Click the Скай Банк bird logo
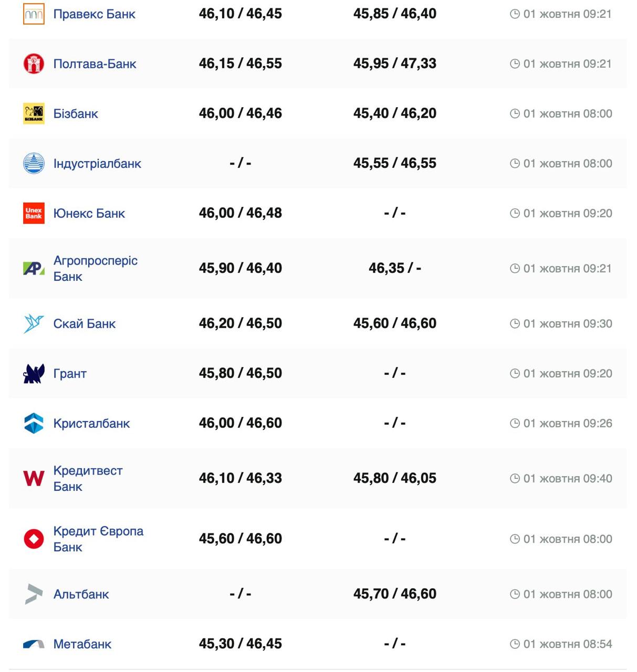Image resolution: width=637 pixels, height=672 pixels. tap(34, 323)
